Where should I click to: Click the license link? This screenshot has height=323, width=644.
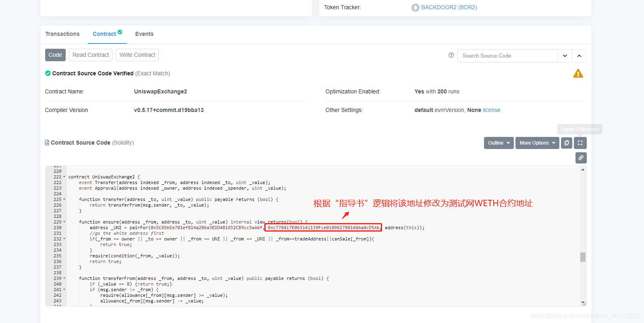click(x=492, y=110)
